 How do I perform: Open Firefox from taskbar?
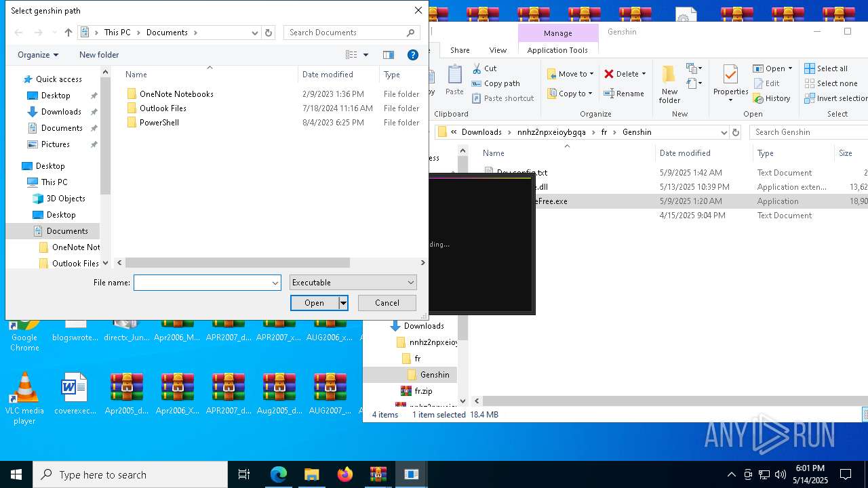tap(345, 474)
